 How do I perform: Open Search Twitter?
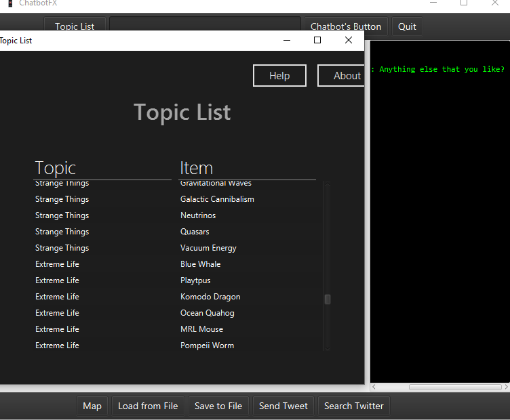point(353,406)
